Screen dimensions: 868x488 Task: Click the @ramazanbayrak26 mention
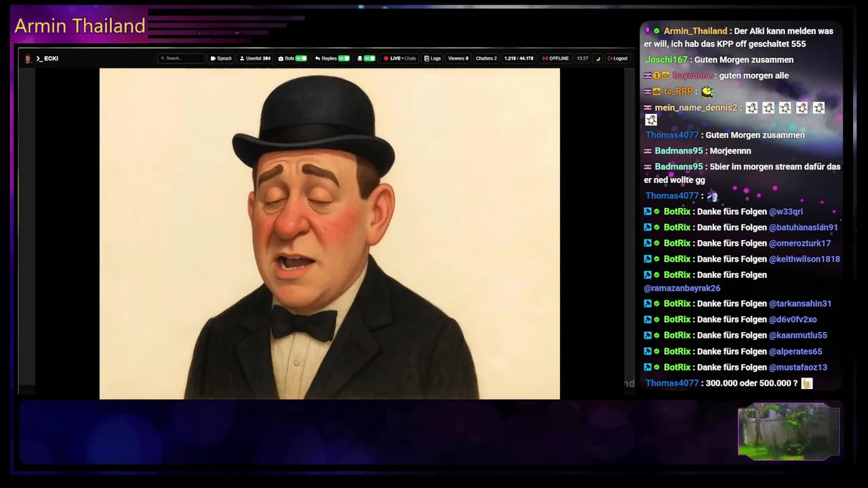682,288
